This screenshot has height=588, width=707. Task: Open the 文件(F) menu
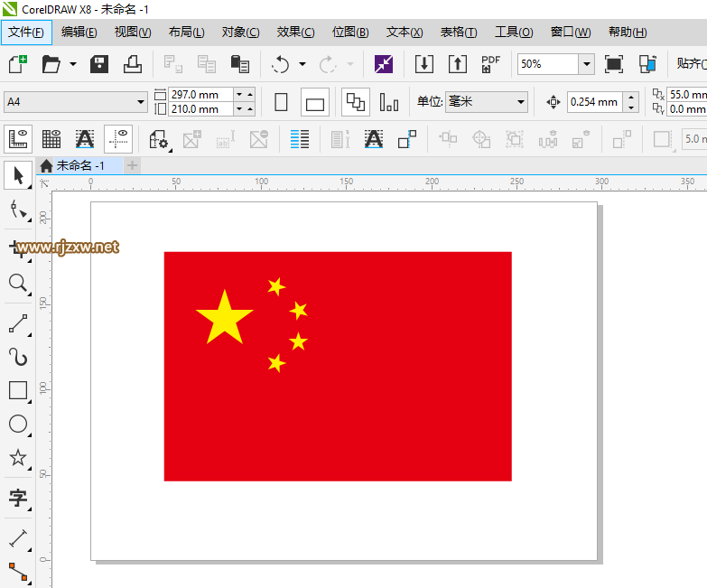coord(26,32)
